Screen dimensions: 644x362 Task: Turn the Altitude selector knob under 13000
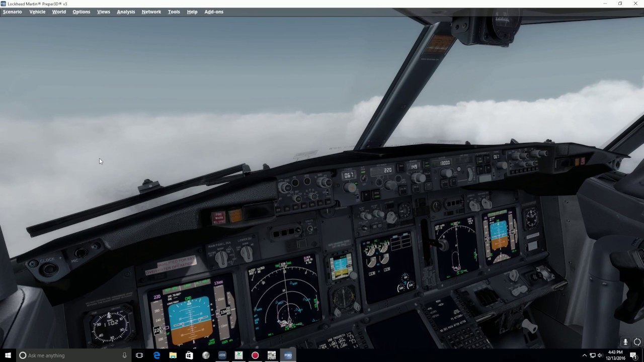click(x=446, y=172)
